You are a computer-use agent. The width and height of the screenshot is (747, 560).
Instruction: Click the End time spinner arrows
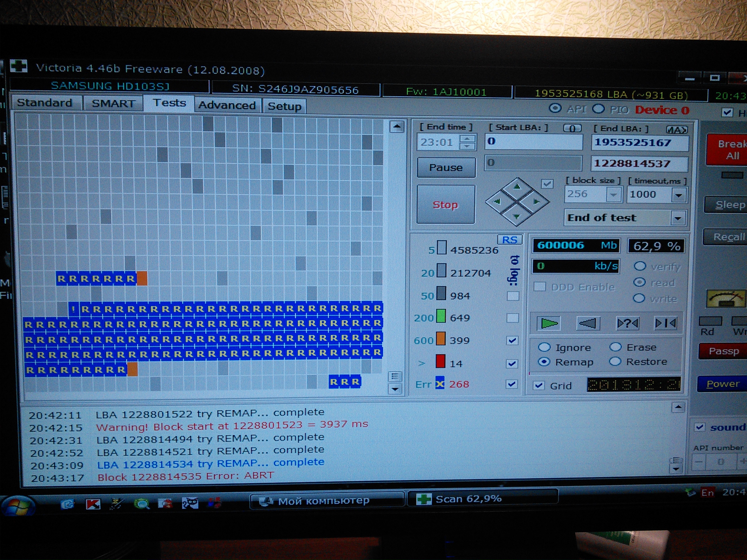[467, 142]
